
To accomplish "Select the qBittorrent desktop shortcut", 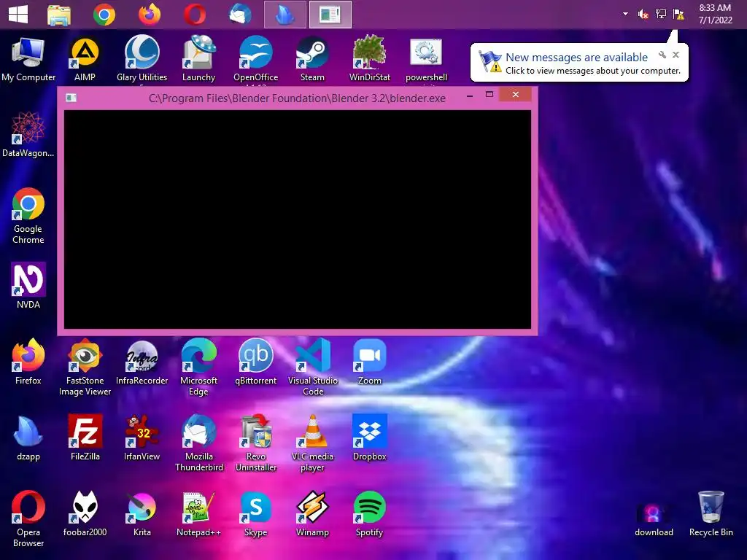I will pos(256,362).
